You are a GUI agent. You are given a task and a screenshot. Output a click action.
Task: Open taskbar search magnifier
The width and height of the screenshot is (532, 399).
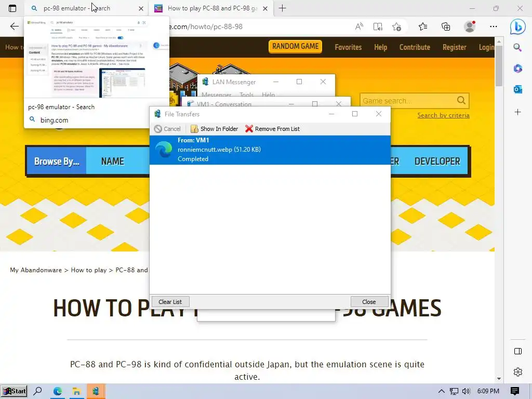[37, 391]
